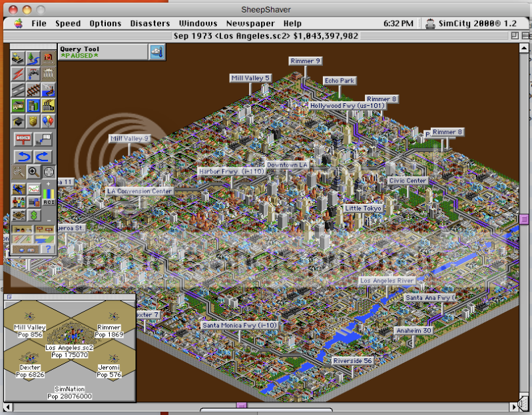The width and height of the screenshot is (532, 415).
Task: Select Dexter Pop 6826 in Neighbors window
Action: click(x=30, y=371)
